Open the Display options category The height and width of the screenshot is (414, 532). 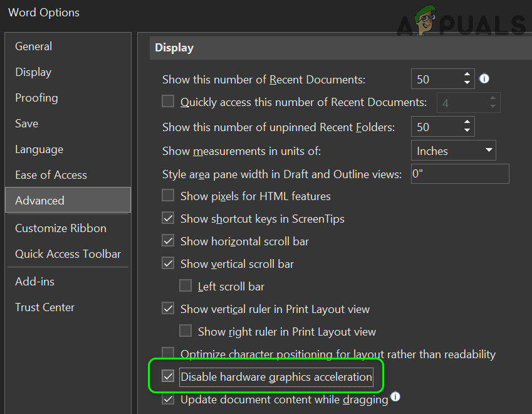click(68, 72)
